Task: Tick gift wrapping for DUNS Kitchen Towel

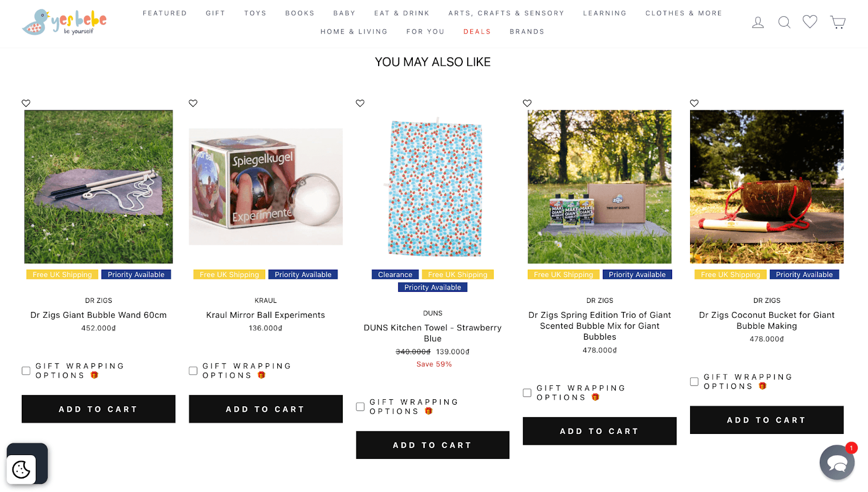Action: [x=360, y=407]
